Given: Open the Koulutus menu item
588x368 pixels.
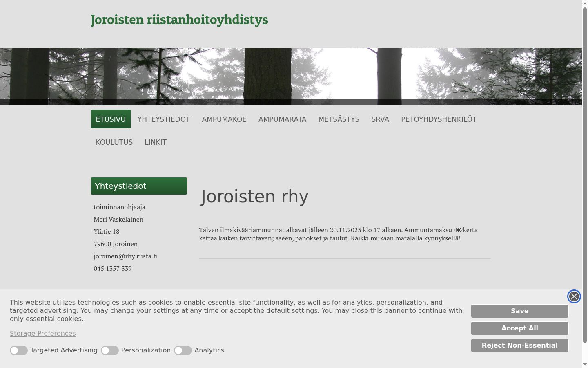Looking at the screenshot, I should (x=114, y=142).
